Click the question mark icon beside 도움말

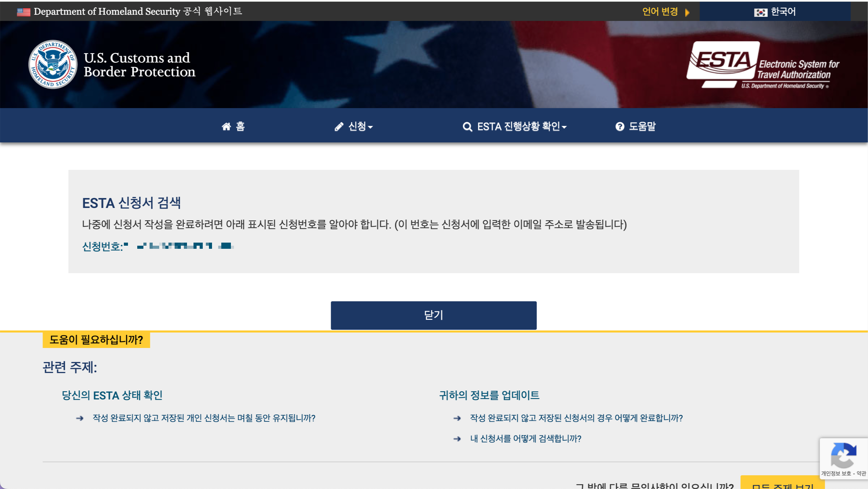[620, 127]
